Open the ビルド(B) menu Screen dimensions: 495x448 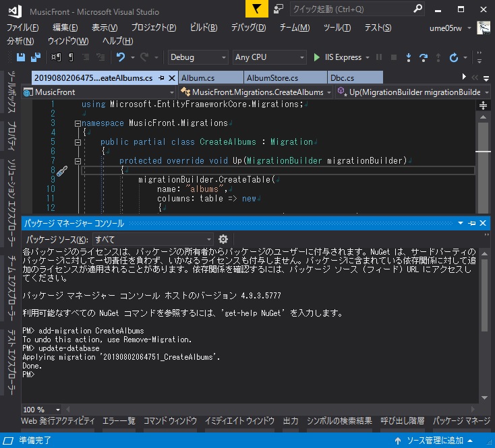(x=204, y=28)
